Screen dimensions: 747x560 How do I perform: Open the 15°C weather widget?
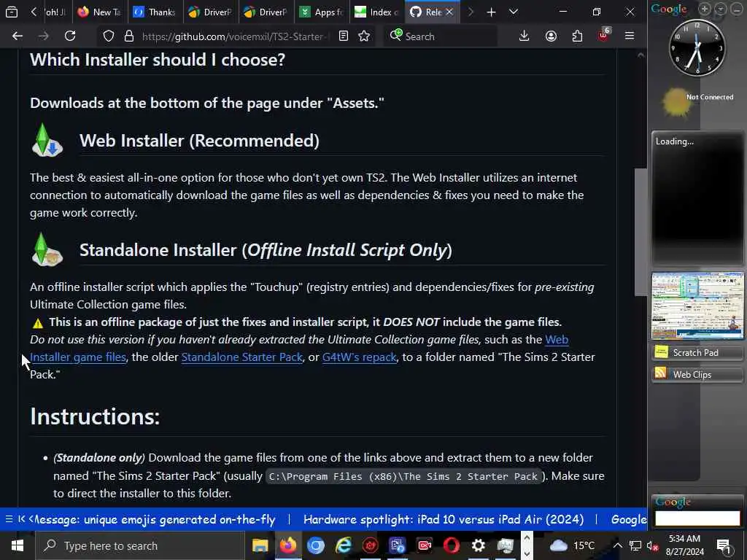click(x=572, y=545)
